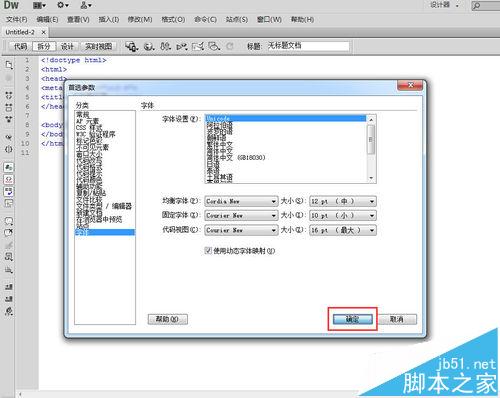Switch to 设计 view button

67,46
